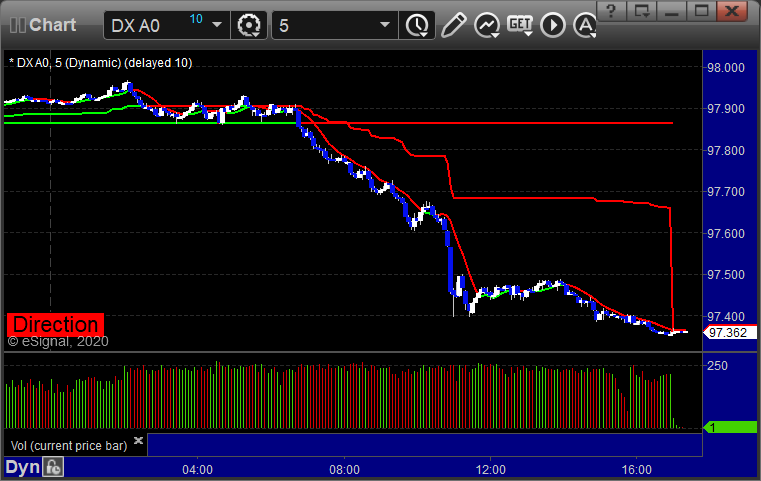The width and height of the screenshot is (761, 481).
Task: Click the 97.500 price axis label
Action: (x=726, y=275)
